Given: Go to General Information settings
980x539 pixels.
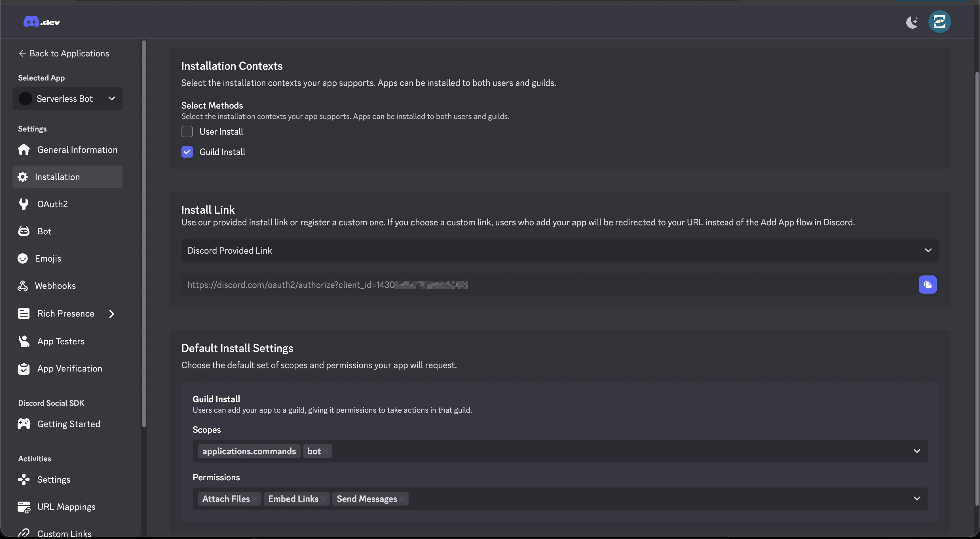Looking at the screenshot, I should pos(77,150).
